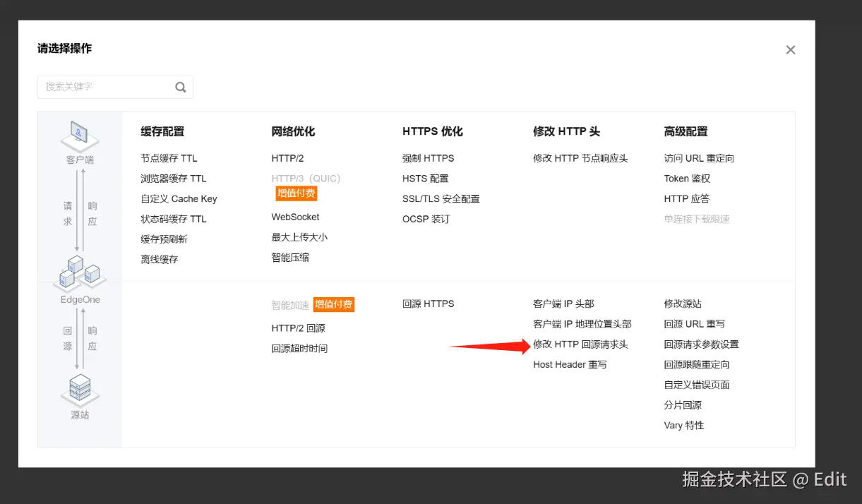Click the 请选择操作 dialog title
862x504 pixels.
pos(64,49)
